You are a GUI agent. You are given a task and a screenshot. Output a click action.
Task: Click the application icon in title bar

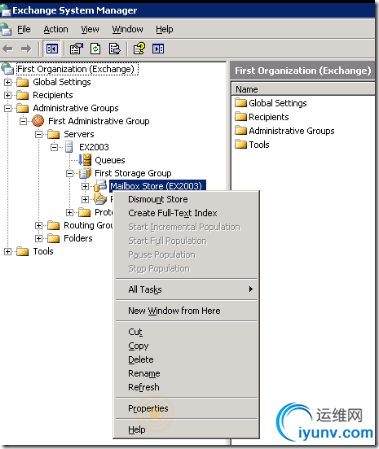tap(6, 10)
